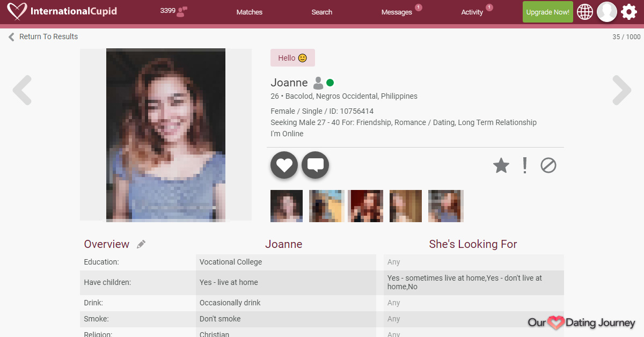Click the back chevron of Return To Results
Viewport: 644px width, 337px height.
pyautogui.click(x=11, y=37)
